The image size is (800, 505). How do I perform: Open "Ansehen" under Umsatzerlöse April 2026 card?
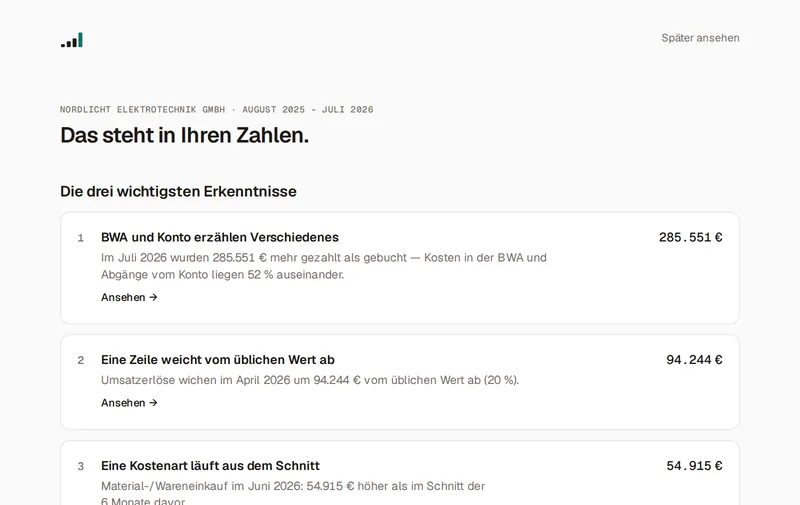pyautogui.click(x=129, y=403)
